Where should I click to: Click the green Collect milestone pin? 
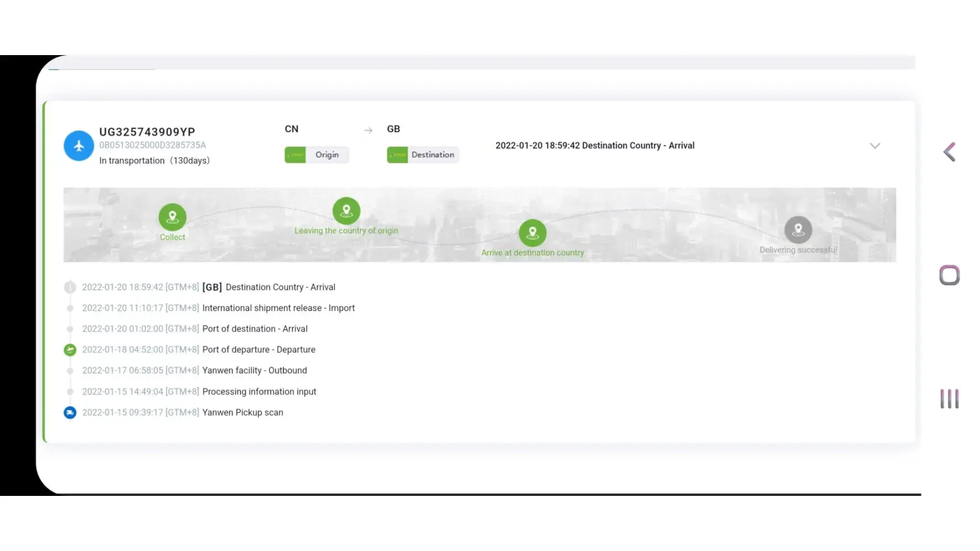(173, 217)
